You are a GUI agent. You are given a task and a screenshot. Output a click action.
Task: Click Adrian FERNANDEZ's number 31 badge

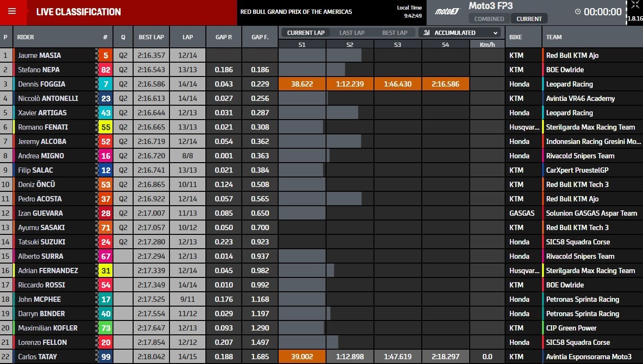[x=105, y=270]
